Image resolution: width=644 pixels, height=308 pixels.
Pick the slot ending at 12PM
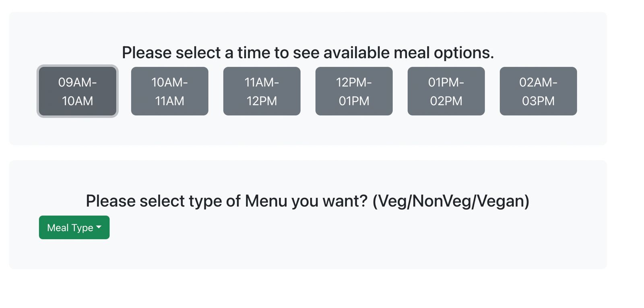[262, 91]
